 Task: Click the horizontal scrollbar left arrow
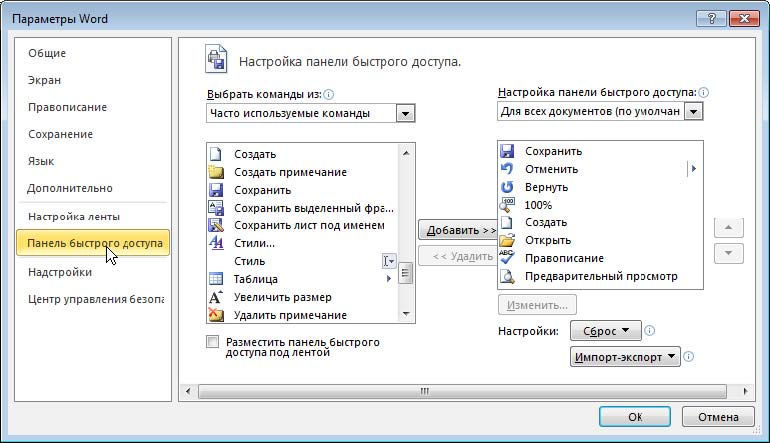coord(188,391)
